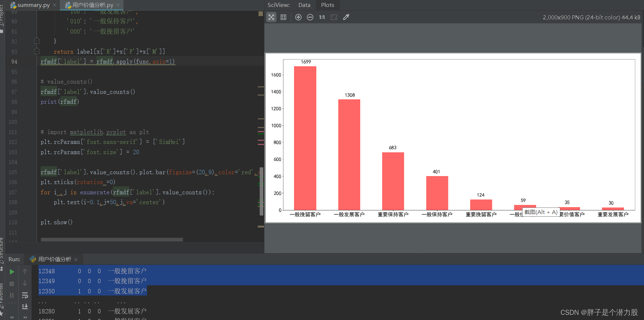
Task: Set plot to actual size 1:1
Action: (322, 17)
